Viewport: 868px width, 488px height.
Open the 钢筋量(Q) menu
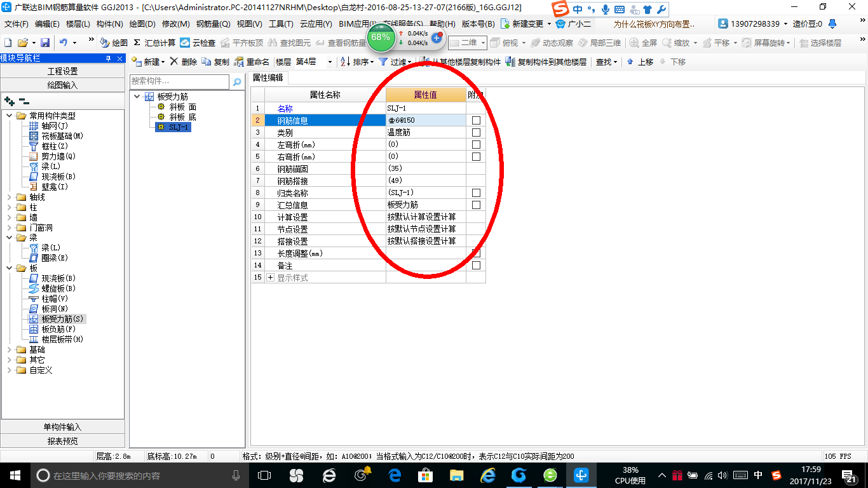coord(213,24)
